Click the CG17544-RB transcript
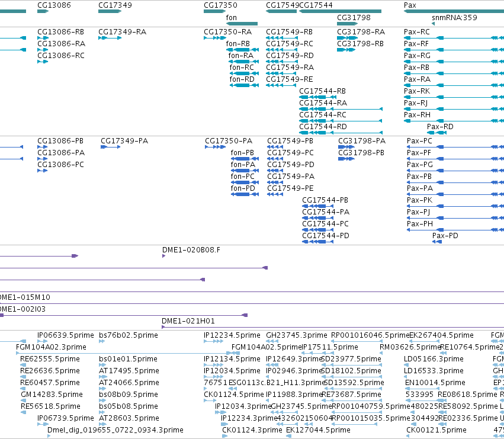The image size is (504, 439). pyautogui.click(x=322, y=91)
